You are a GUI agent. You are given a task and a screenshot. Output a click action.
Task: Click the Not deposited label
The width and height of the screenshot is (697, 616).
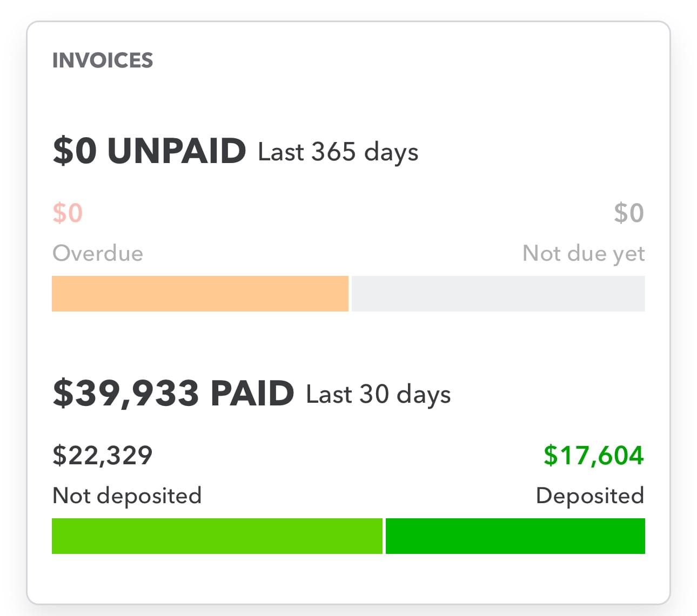click(x=127, y=496)
